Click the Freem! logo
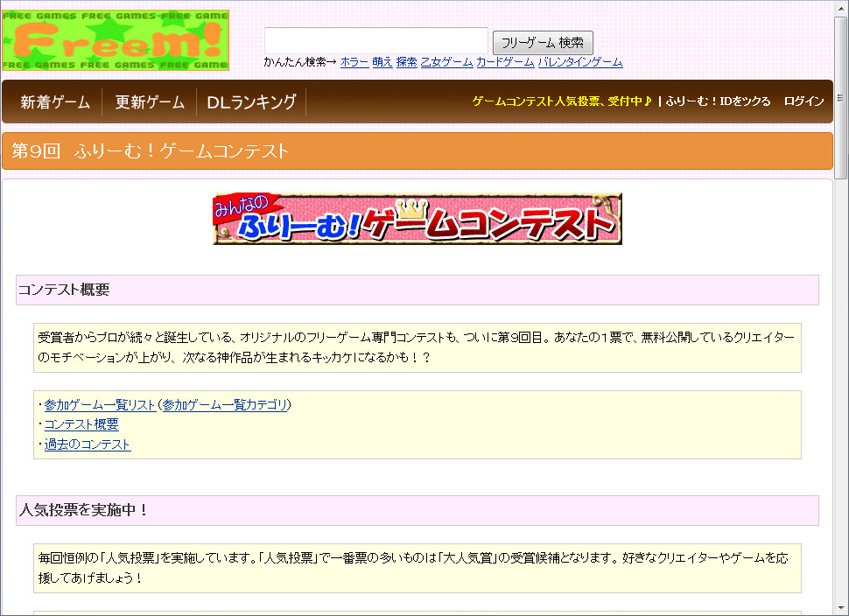Screen dimensions: 849x616 (x=115, y=38)
